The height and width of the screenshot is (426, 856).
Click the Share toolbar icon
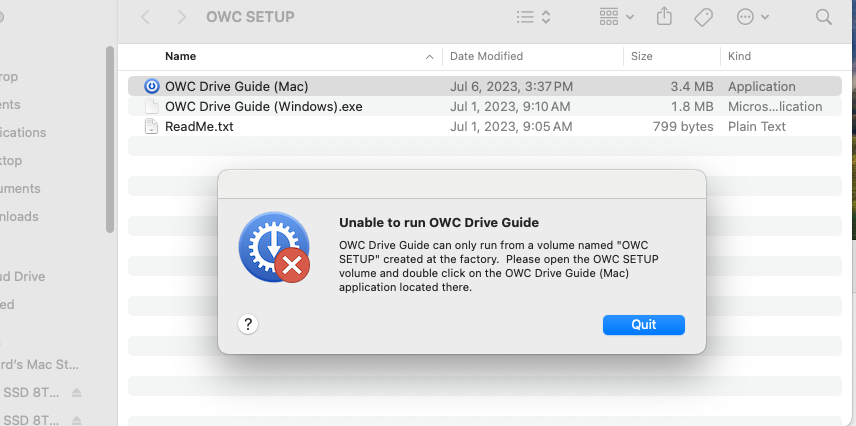664,16
